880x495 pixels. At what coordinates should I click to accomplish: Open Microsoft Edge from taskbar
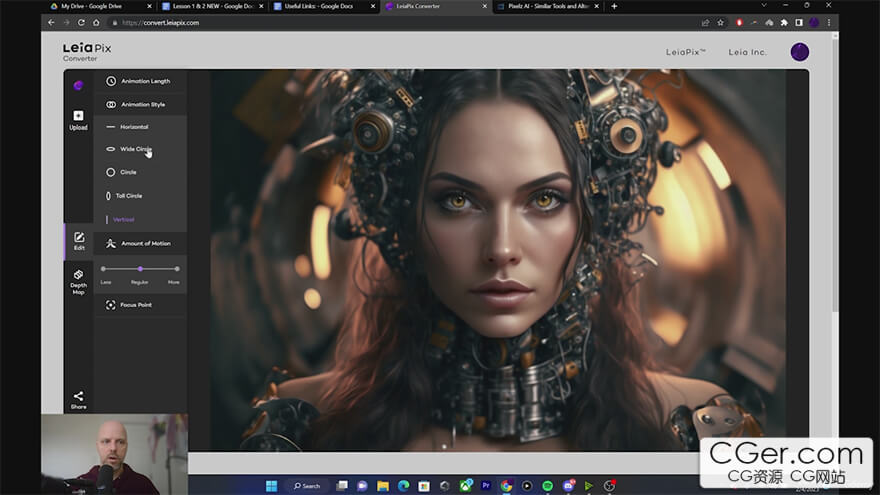click(x=403, y=486)
